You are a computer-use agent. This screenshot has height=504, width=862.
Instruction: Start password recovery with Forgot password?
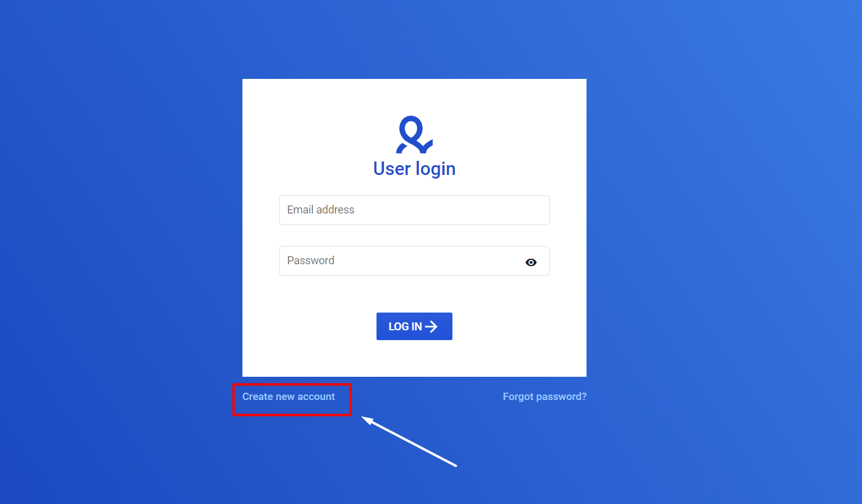click(544, 396)
